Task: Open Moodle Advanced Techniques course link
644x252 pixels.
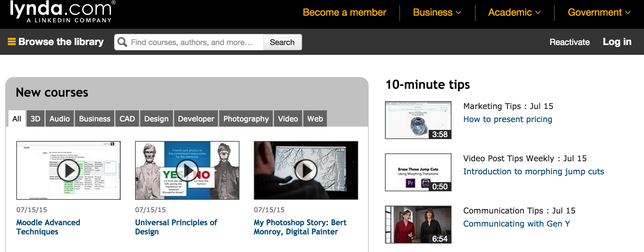Action: [48, 227]
